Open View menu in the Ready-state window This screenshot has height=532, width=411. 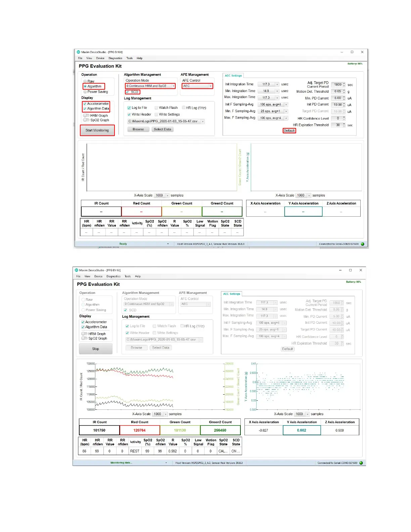[89, 58]
